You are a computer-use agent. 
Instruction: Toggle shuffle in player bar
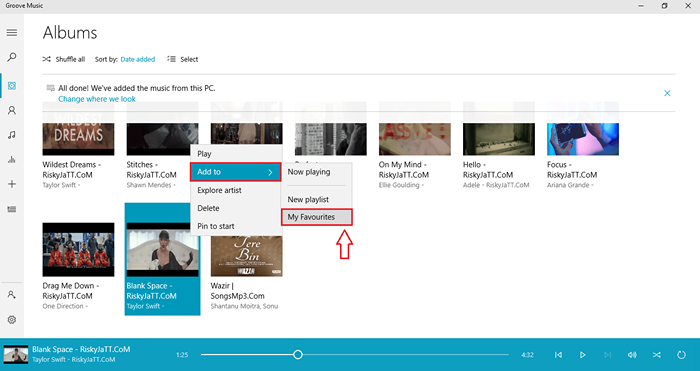(x=657, y=355)
